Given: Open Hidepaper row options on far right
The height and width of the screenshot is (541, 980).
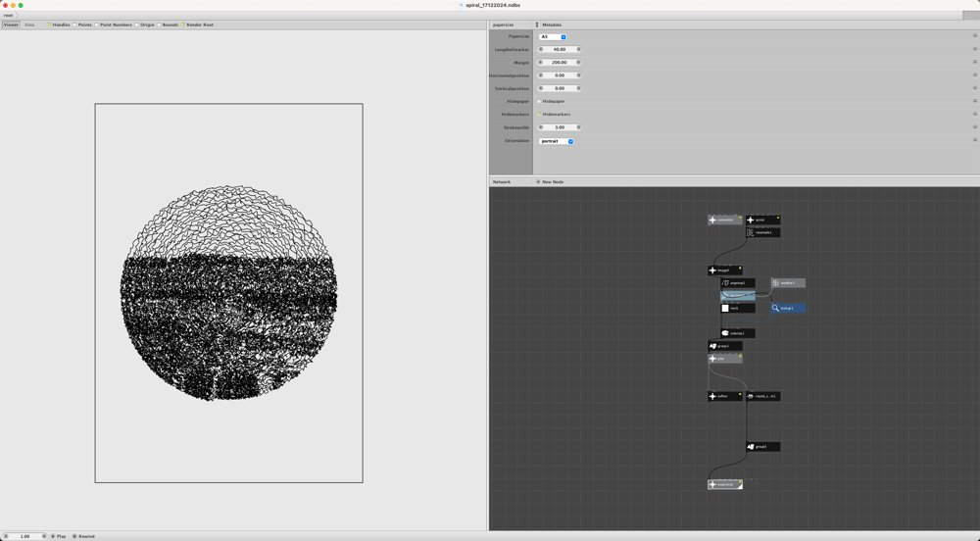Looking at the screenshot, I should (974, 101).
